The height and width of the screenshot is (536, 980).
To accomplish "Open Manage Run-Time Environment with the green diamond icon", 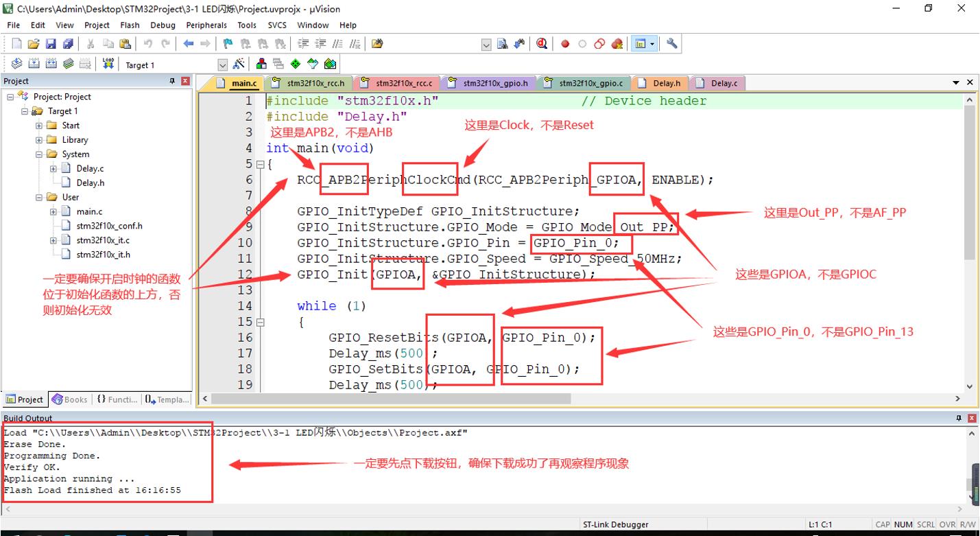I will pos(296,64).
